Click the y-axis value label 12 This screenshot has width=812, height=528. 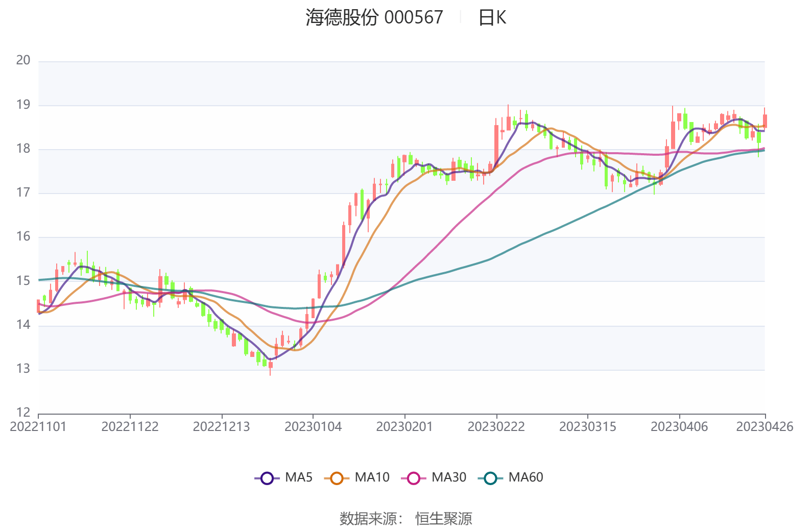23,413
